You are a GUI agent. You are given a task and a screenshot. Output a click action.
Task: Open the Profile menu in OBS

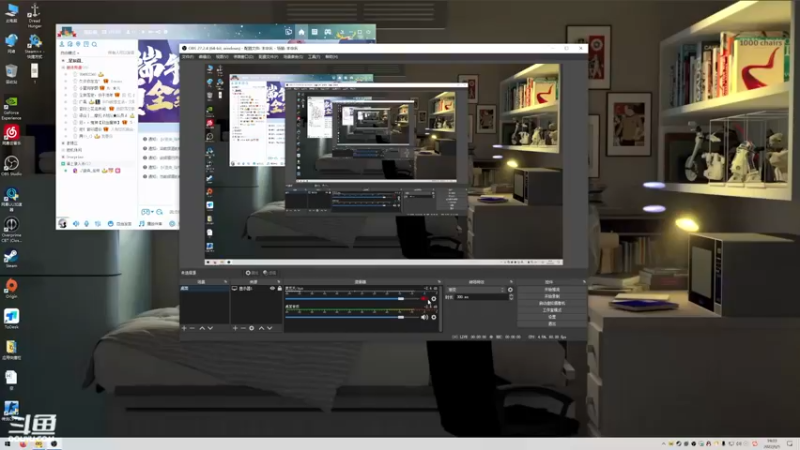(x=268, y=57)
